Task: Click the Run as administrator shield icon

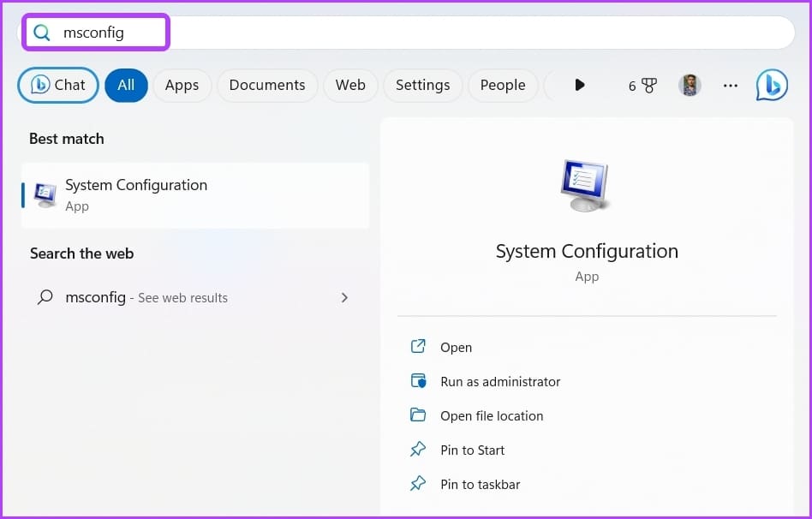Action: tap(419, 381)
